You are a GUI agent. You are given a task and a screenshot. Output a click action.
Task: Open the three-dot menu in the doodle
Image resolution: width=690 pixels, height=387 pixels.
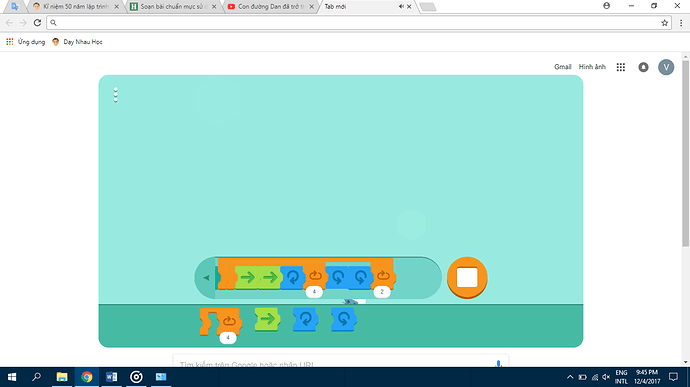pos(116,95)
